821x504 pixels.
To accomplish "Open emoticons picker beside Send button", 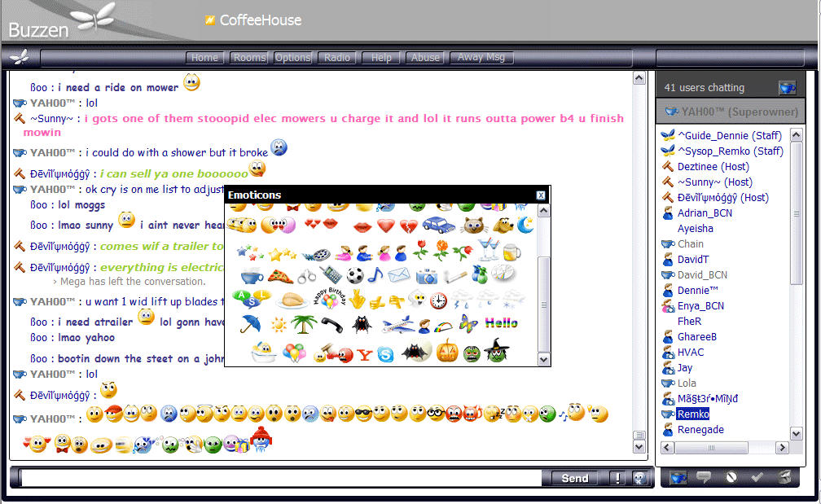I will click(x=639, y=478).
